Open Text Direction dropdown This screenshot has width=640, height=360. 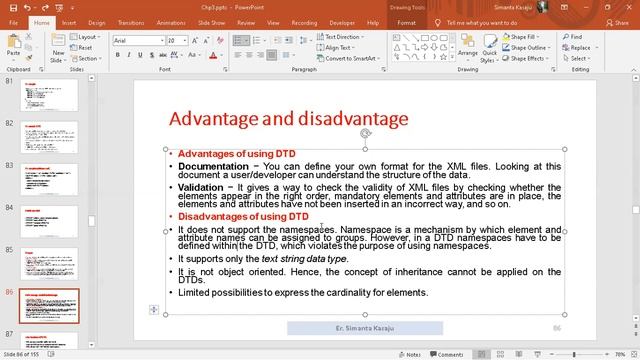tap(340, 37)
